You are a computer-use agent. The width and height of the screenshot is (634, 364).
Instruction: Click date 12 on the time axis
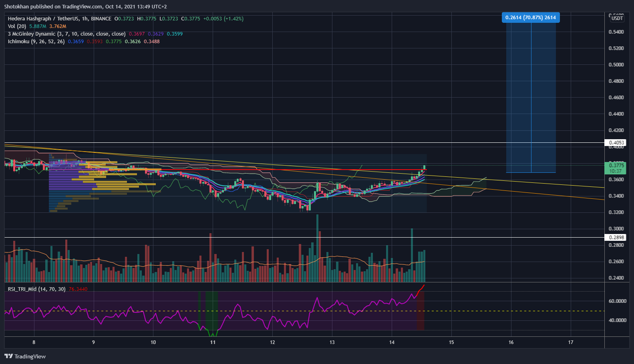pyautogui.click(x=272, y=342)
